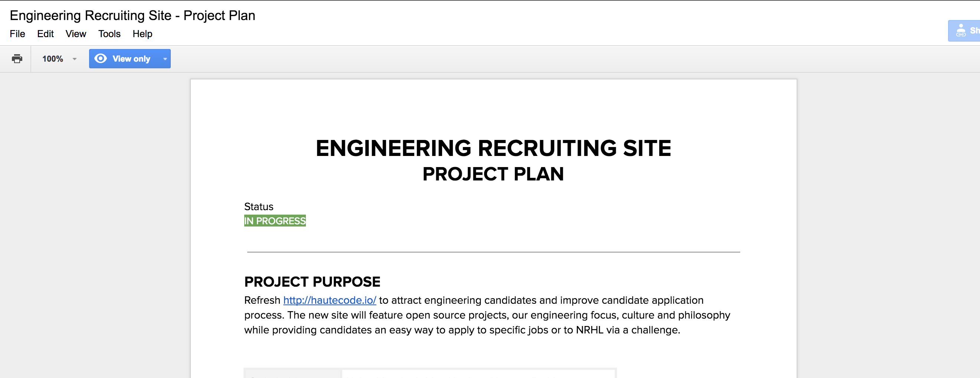Click the partially visible Share button

click(964, 30)
